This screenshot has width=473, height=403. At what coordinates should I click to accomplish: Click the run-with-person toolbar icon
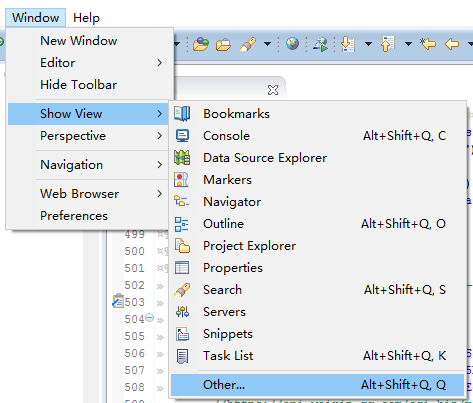[x=320, y=44]
